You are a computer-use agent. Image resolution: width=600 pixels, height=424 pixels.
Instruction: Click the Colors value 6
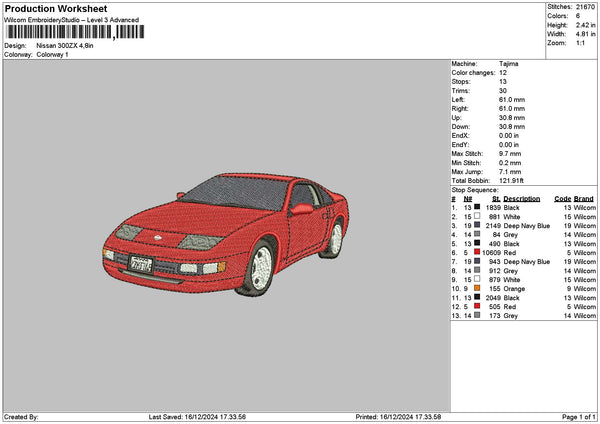[x=578, y=16]
